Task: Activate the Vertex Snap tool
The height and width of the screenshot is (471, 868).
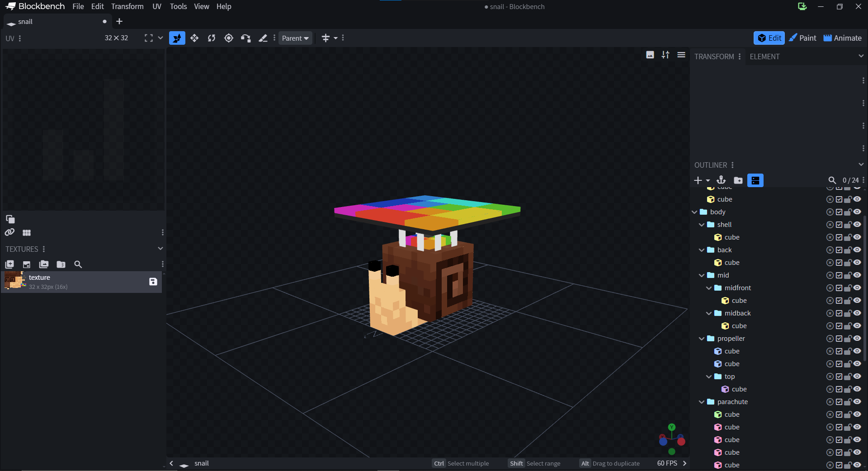Action: click(x=245, y=38)
